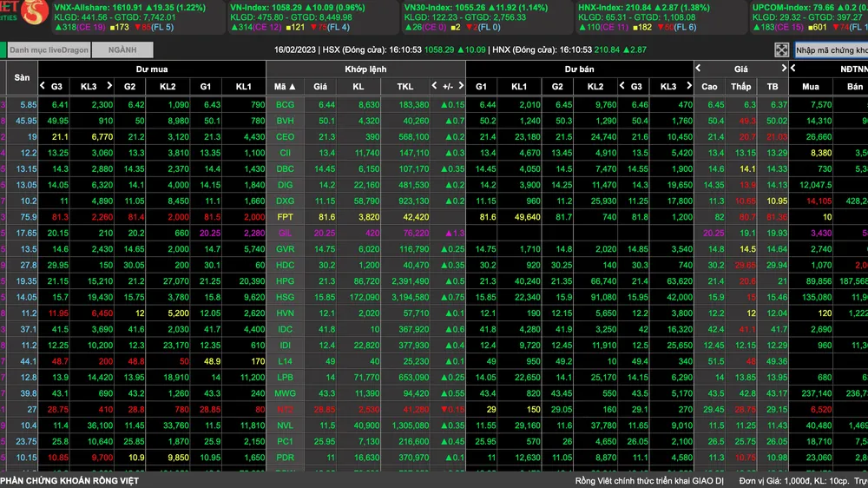This screenshot has height=488, width=868.
Task: Click the Rong Viet dragon logo
Action: [34, 13]
